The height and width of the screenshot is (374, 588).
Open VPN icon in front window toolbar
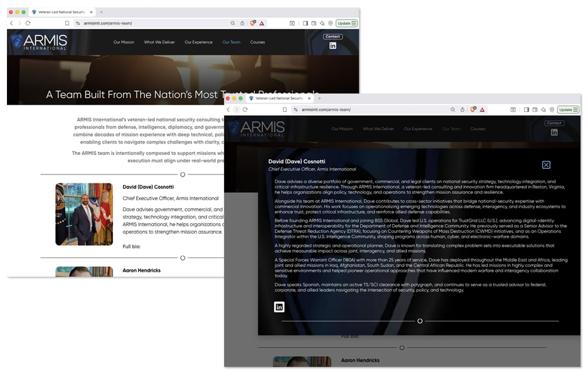pyautogui.click(x=552, y=110)
